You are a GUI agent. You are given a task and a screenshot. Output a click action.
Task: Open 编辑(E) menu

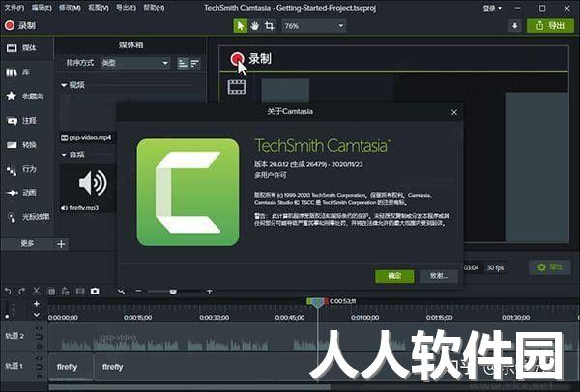pos(42,8)
